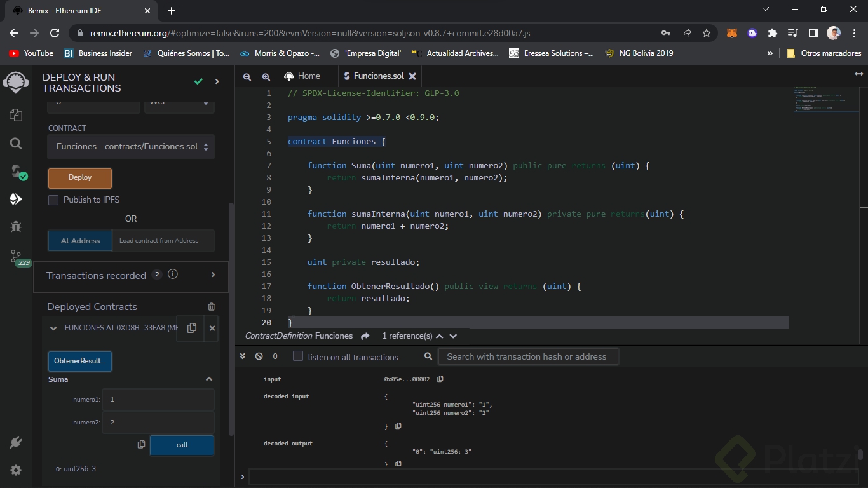Screen dimensions: 868x488
Task: Focus the numero1 input field
Action: coord(158,400)
